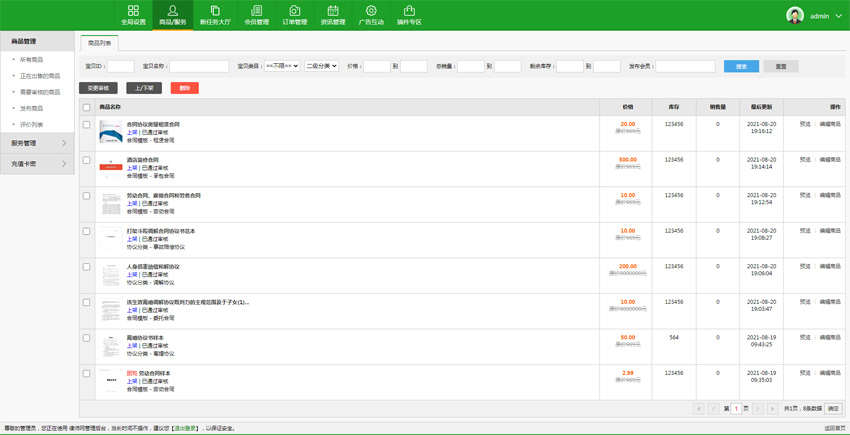
Task: Click the 新任务大厅 nav icon
Action: pyautogui.click(x=215, y=11)
